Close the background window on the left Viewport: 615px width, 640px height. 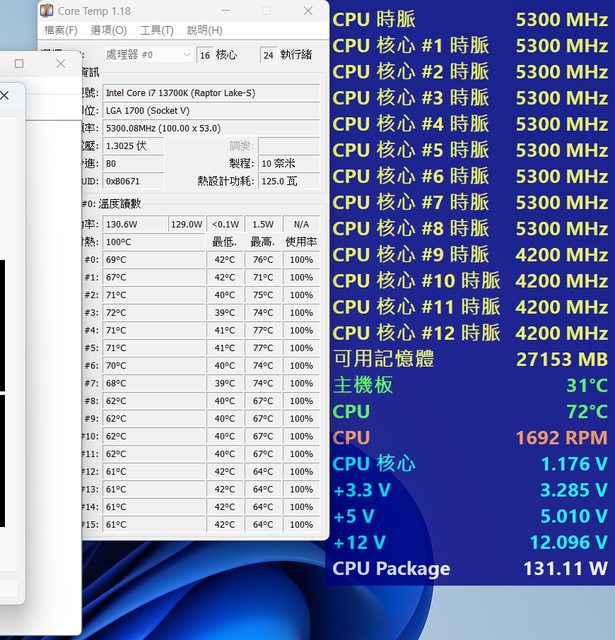point(60,63)
